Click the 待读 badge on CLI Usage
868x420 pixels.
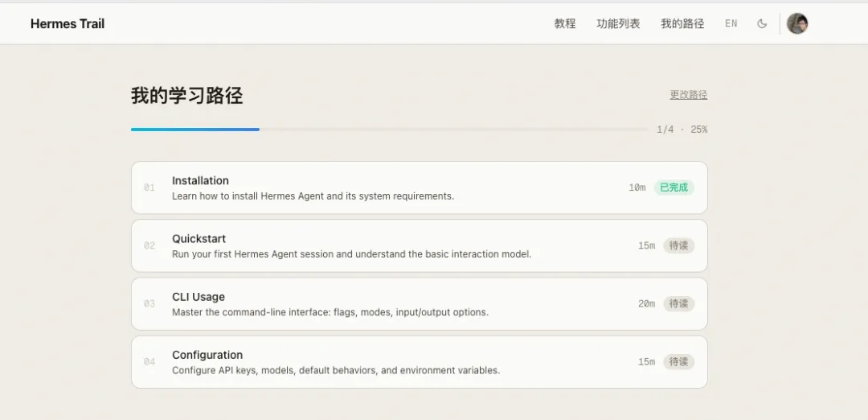point(678,303)
